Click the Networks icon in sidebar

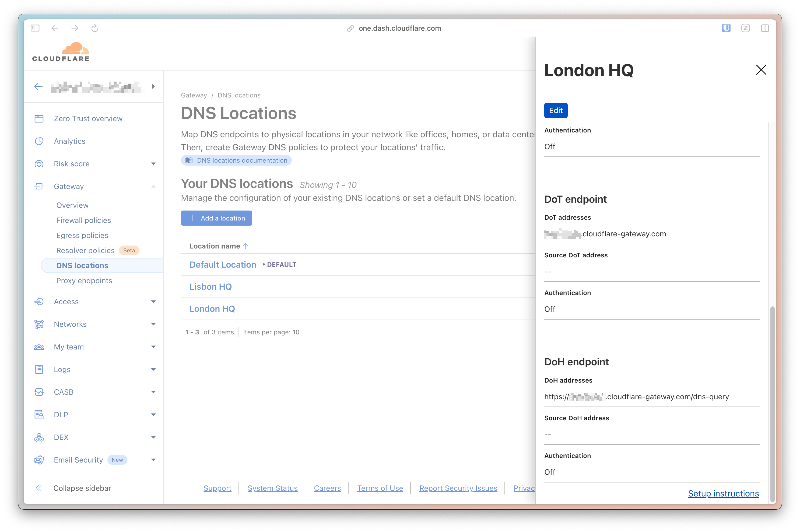[39, 324]
